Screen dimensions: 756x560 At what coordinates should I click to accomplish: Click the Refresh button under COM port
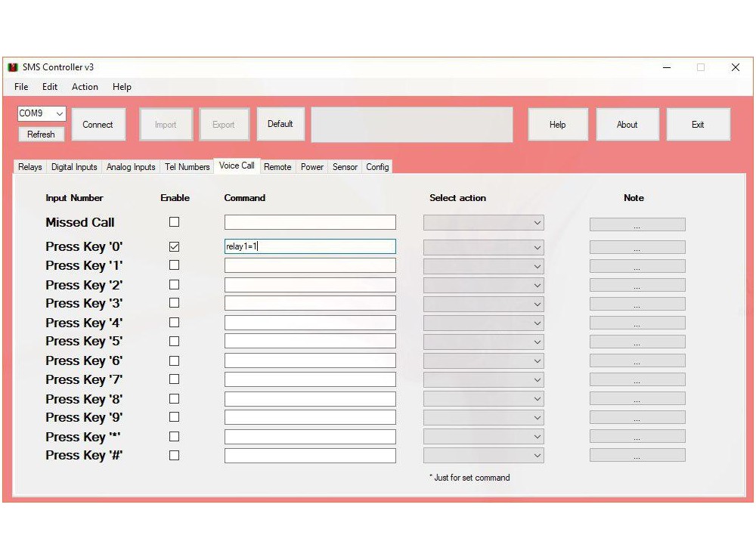[42, 135]
